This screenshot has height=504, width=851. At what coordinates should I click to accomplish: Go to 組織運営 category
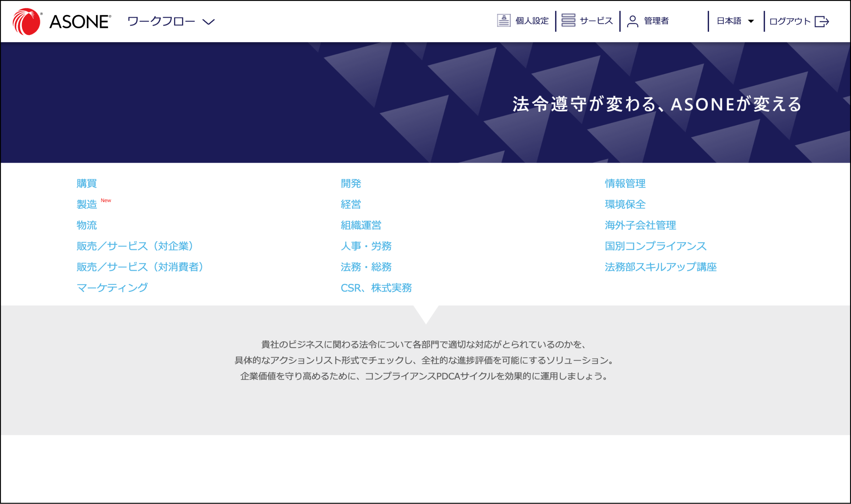pyautogui.click(x=361, y=225)
